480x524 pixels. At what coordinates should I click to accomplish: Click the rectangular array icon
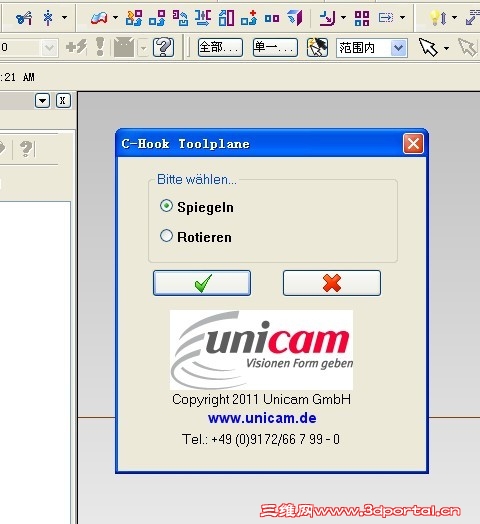pyautogui.click(x=362, y=18)
